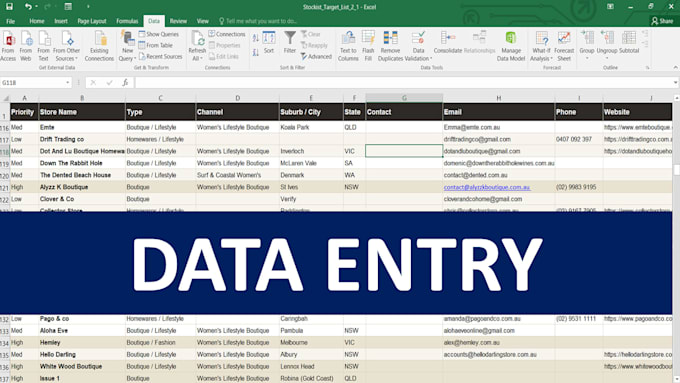Launch Text to Columns
Screen dimensions: 680x383
click(x=348, y=47)
